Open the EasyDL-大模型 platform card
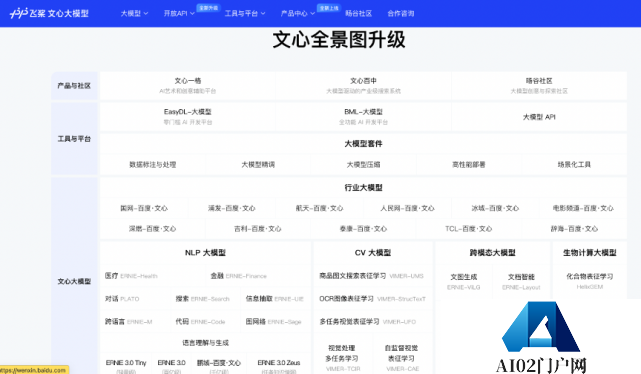Image resolution: width=641 pixels, height=374 pixels. tap(188, 116)
